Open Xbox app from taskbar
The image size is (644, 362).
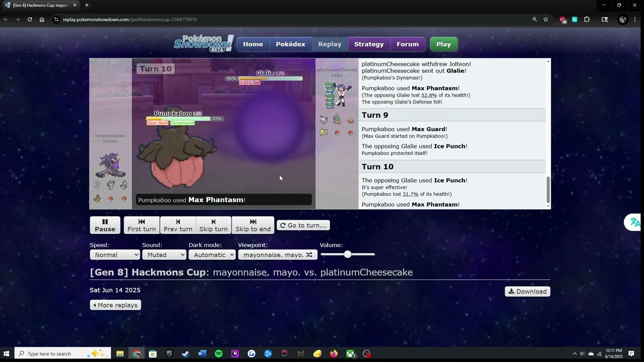[351, 354]
